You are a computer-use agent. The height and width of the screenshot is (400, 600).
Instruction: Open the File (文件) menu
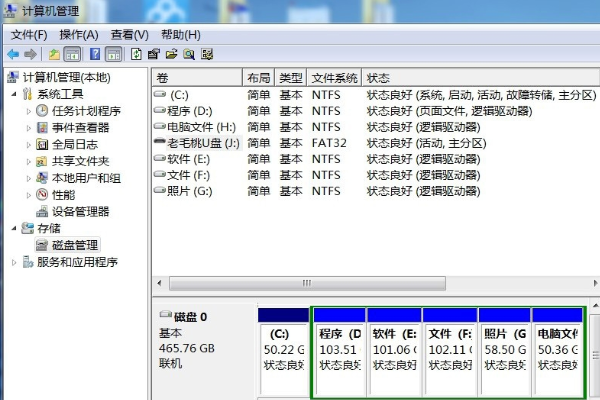pyautogui.click(x=28, y=35)
